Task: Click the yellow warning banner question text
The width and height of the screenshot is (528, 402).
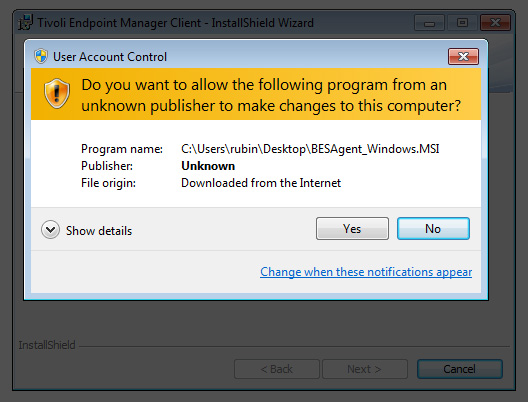Action: tap(271, 95)
